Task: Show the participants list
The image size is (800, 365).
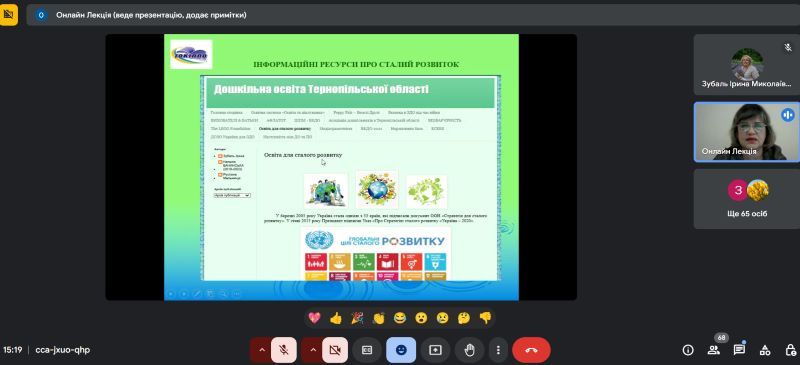Action: click(713, 350)
